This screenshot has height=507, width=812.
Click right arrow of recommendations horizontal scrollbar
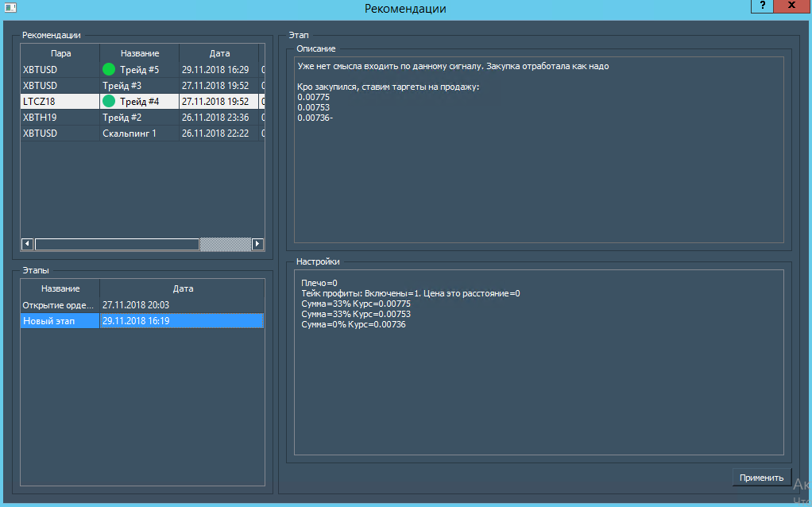(x=257, y=244)
